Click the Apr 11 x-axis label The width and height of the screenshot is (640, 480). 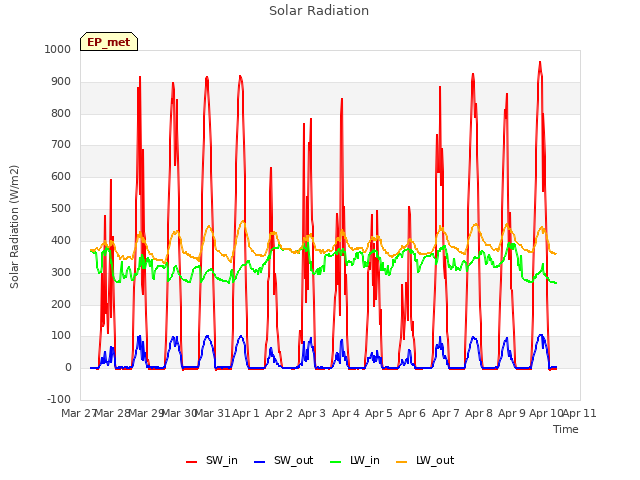580,413
